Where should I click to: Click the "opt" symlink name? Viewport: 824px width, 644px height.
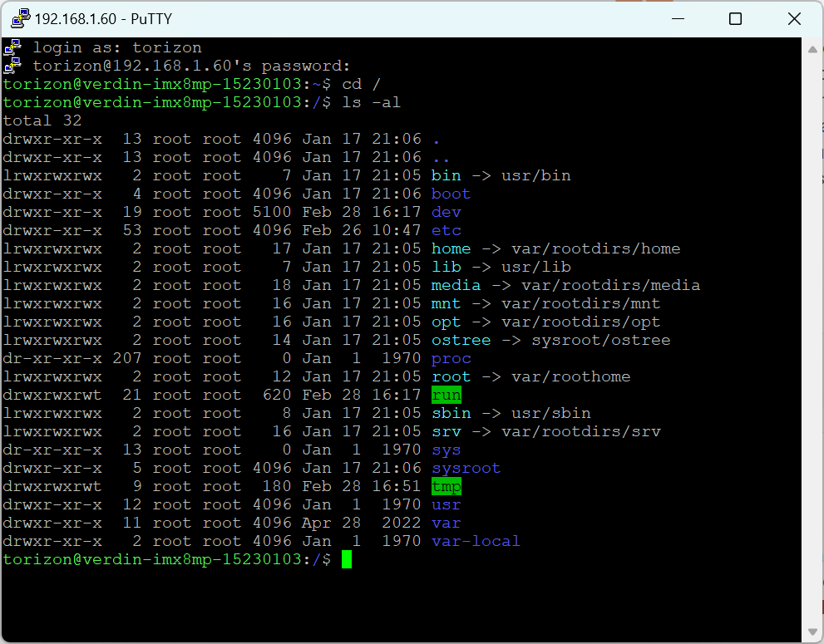pyautogui.click(x=447, y=322)
